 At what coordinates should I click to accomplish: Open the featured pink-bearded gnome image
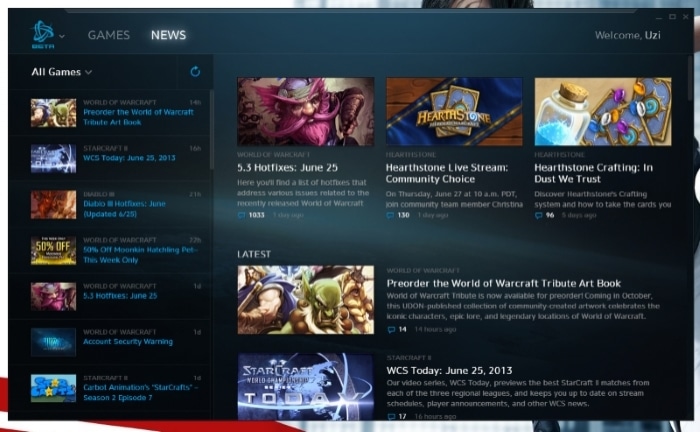click(x=306, y=112)
